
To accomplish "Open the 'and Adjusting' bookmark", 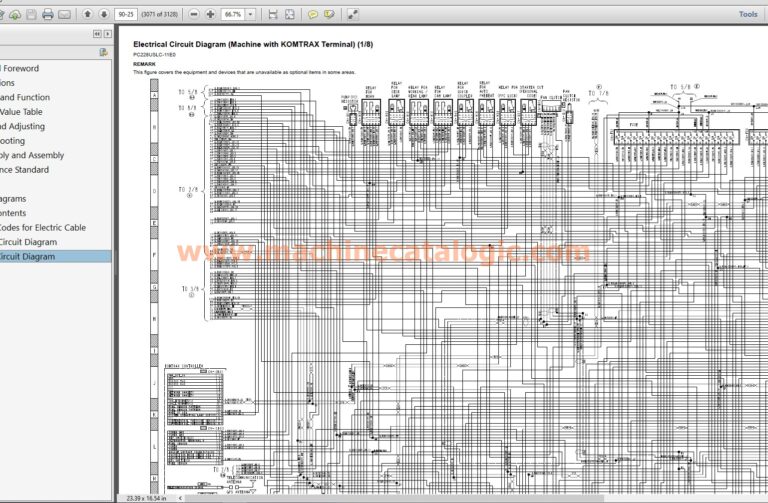I will 23,126.
